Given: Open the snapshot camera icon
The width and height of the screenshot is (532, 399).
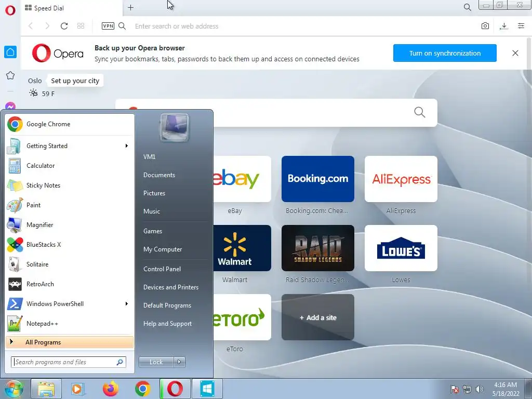Looking at the screenshot, I should point(485,26).
